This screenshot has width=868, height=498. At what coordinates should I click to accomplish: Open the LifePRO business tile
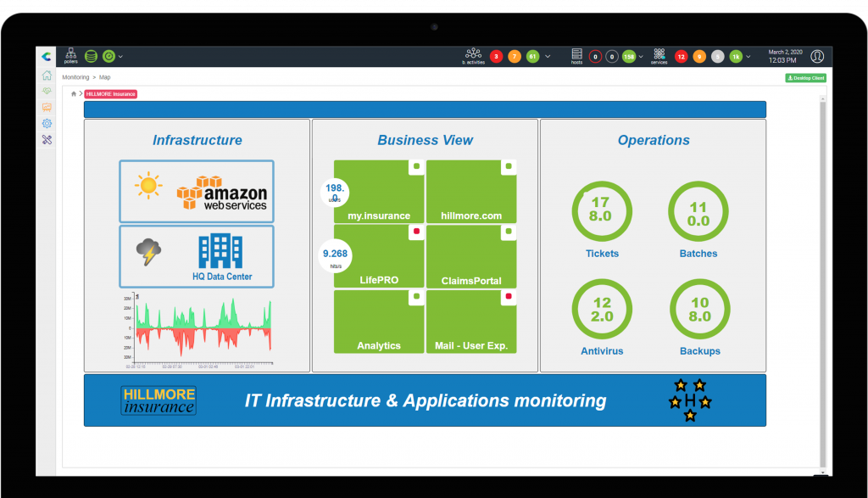(379, 256)
